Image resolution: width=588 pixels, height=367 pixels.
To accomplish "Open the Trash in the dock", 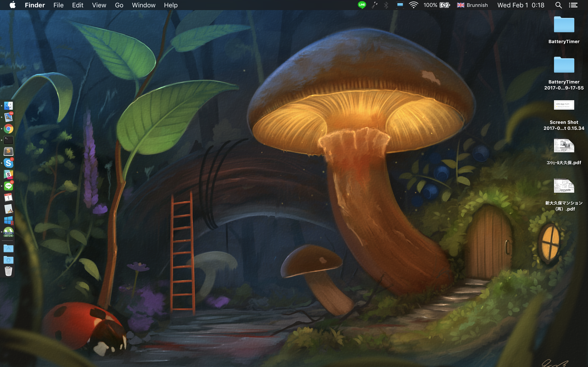I will [x=8, y=271].
